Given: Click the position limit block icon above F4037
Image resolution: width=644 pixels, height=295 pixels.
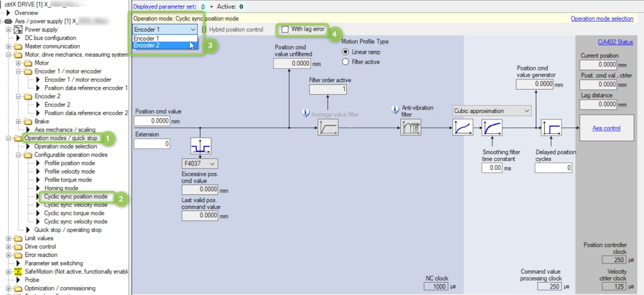Looking at the screenshot, I should pyautogui.click(x=200, y=147).
